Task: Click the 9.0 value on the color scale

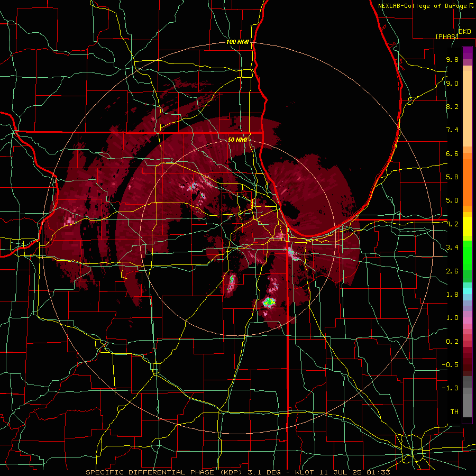Action: [x=452, y=83]
